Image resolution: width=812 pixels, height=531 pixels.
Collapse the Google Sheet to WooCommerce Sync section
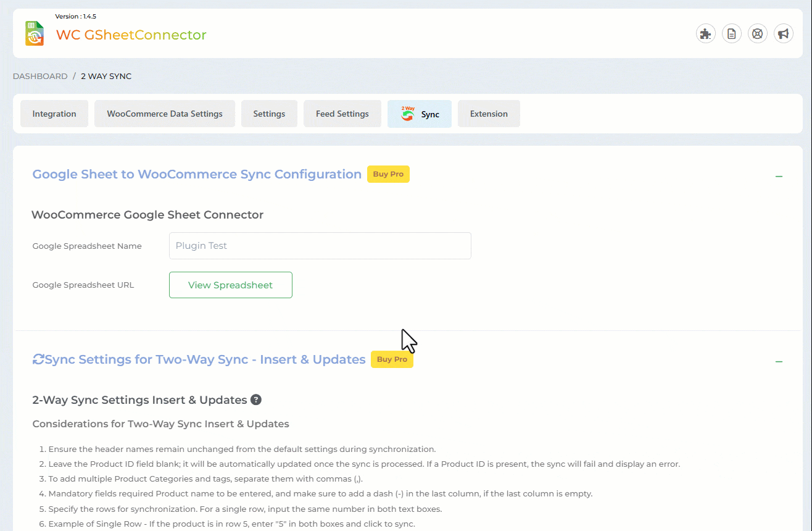pos(779,176)
